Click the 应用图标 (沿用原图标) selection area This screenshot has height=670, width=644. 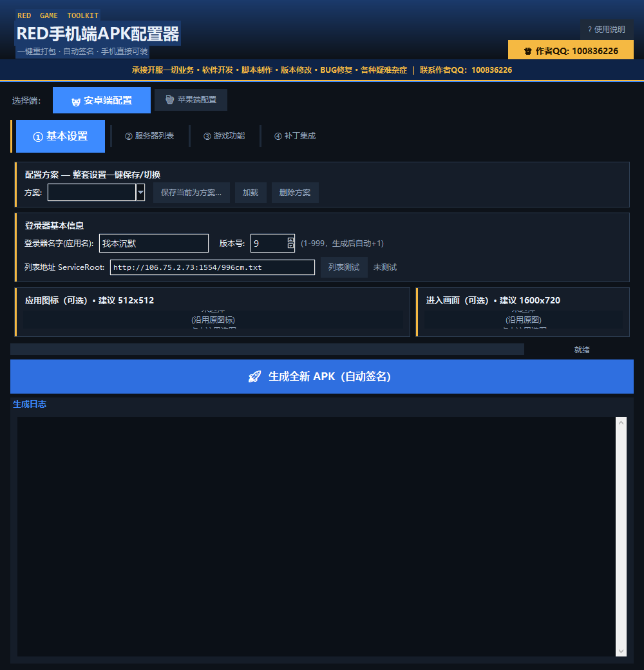[x=213, y=320]
